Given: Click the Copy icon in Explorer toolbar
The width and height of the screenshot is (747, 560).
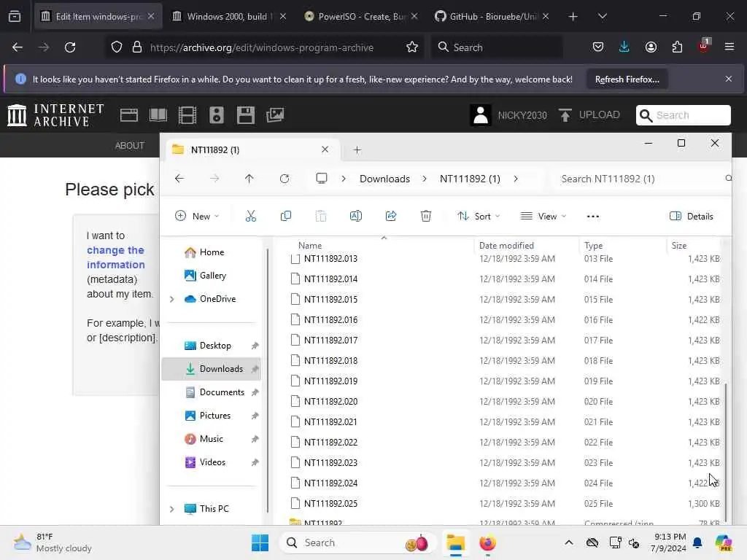Looking at the screenshot, I should tap(286, 216).
